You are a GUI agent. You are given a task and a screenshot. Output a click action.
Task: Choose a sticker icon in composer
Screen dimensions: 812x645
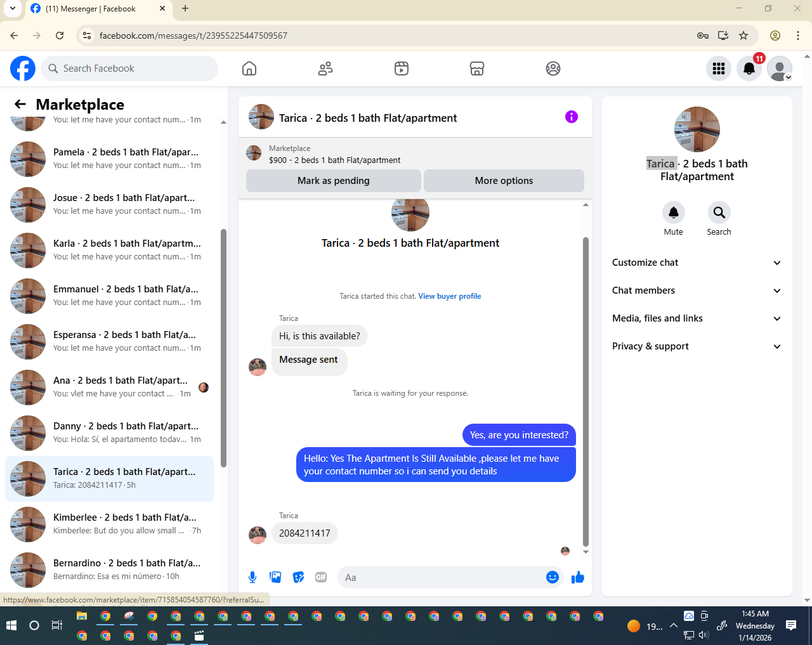pos(298,577)
